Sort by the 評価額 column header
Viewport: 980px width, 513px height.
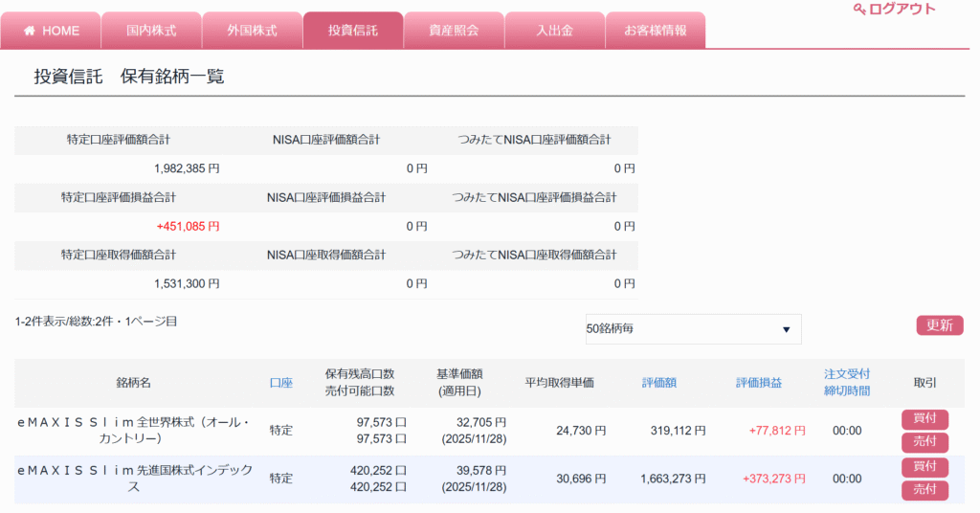coord(659,383)
